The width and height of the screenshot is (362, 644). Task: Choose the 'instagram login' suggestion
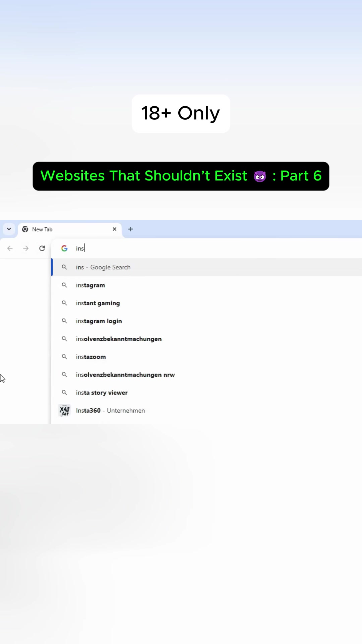[206, 321]
